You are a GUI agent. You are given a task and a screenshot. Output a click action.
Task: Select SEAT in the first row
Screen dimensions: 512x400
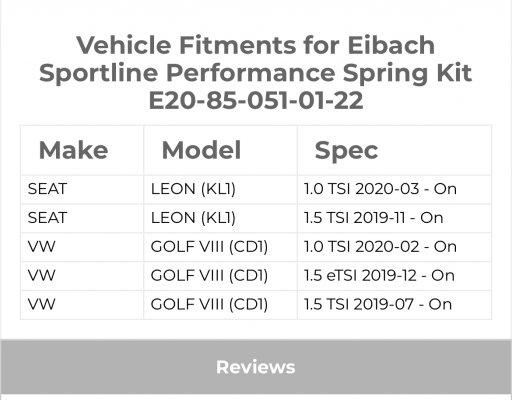(47, 189)
